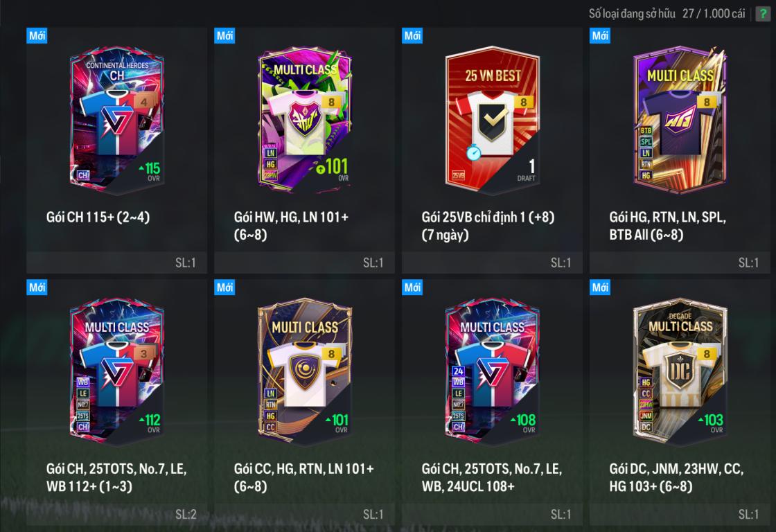The width and height of the screenshot is (776, 532).
Task: Click the 25 VN BEST red card
Action: [492, 119]
